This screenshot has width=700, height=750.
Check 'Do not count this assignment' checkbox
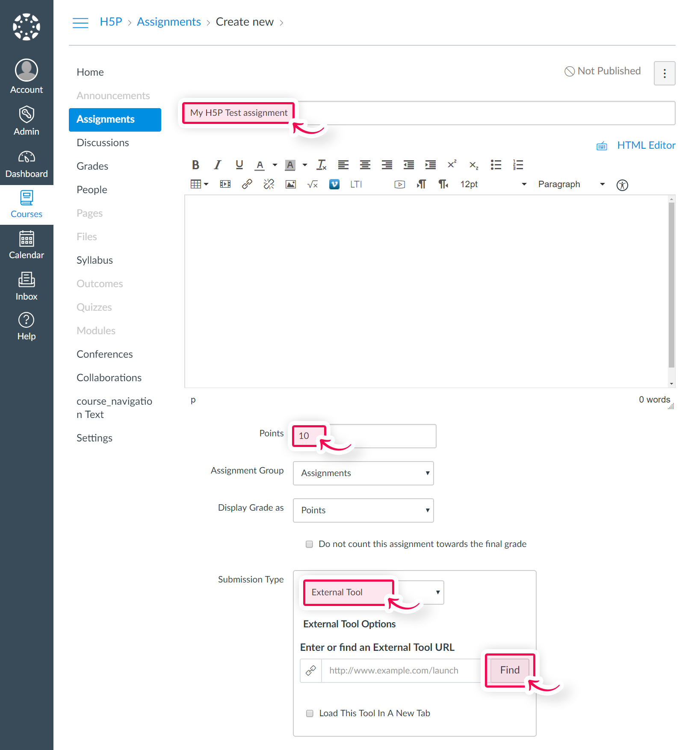click(309, 544)
